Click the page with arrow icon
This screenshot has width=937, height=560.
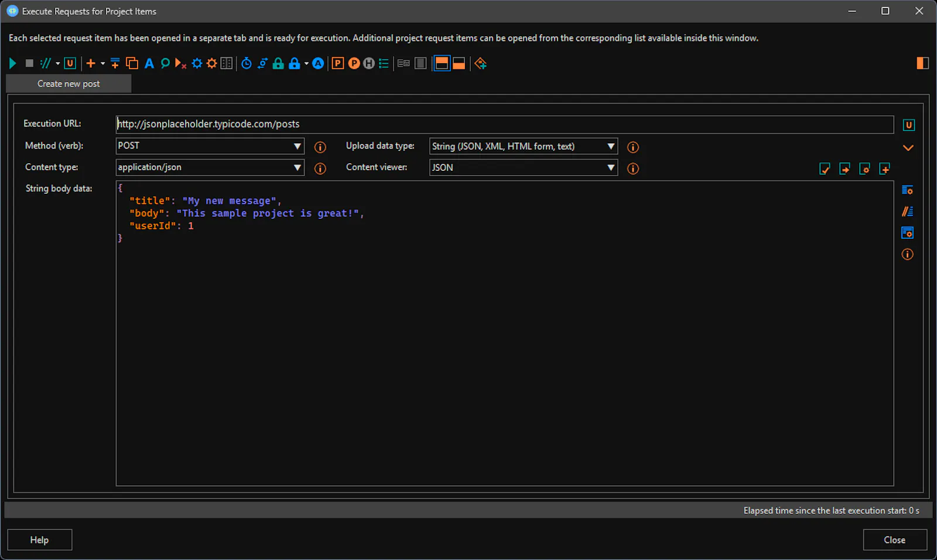click(844, 169)
